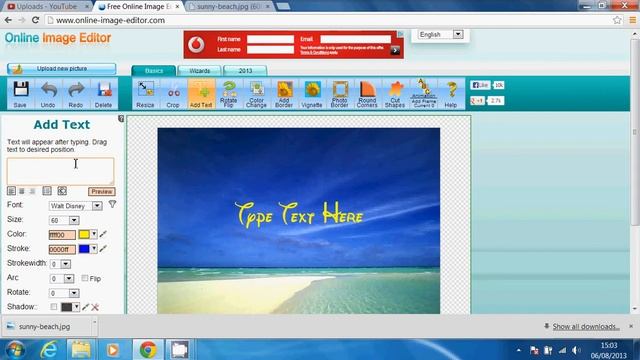Open the taskbar file explorer folder
The image size is (640, 360).
pos(81,350)
